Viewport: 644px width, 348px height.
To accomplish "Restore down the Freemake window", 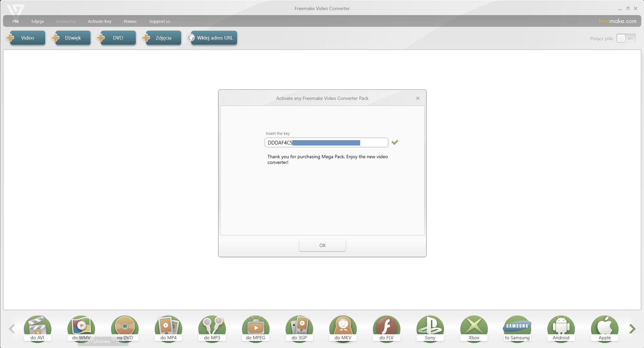I will pos(628,9).
